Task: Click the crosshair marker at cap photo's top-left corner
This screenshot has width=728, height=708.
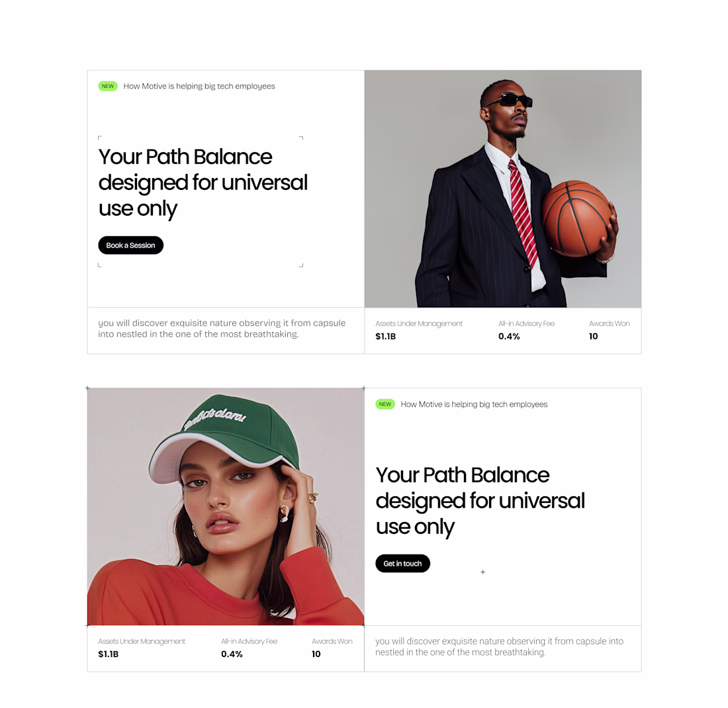Action: pyautogui.click(x=87, y=388)
